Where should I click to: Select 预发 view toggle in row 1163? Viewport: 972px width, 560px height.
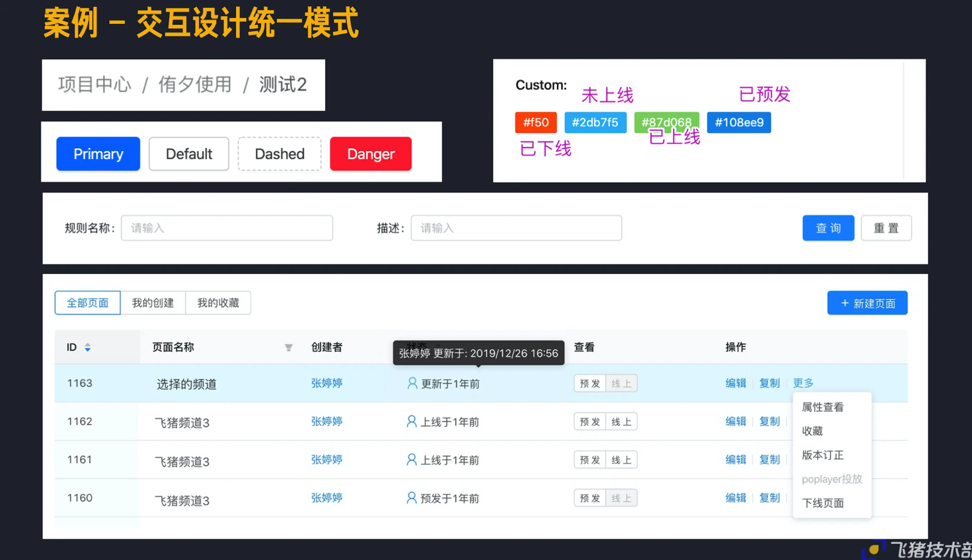click(590, 384)
